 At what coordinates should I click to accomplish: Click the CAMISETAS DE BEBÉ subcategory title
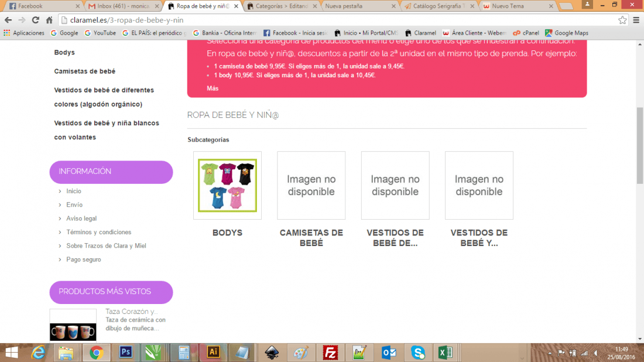click(311, 238)
